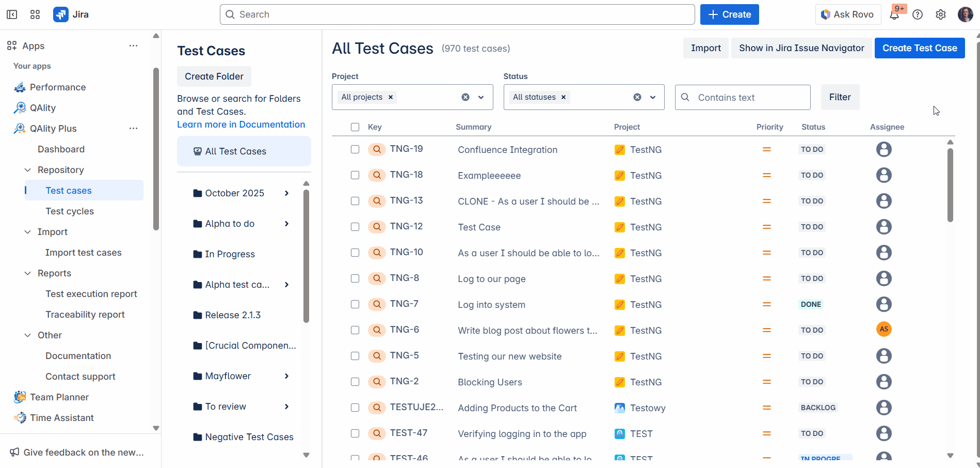Expand the Mayflower folder
Viewport: 980px width, 468px height.
[286, 376]
